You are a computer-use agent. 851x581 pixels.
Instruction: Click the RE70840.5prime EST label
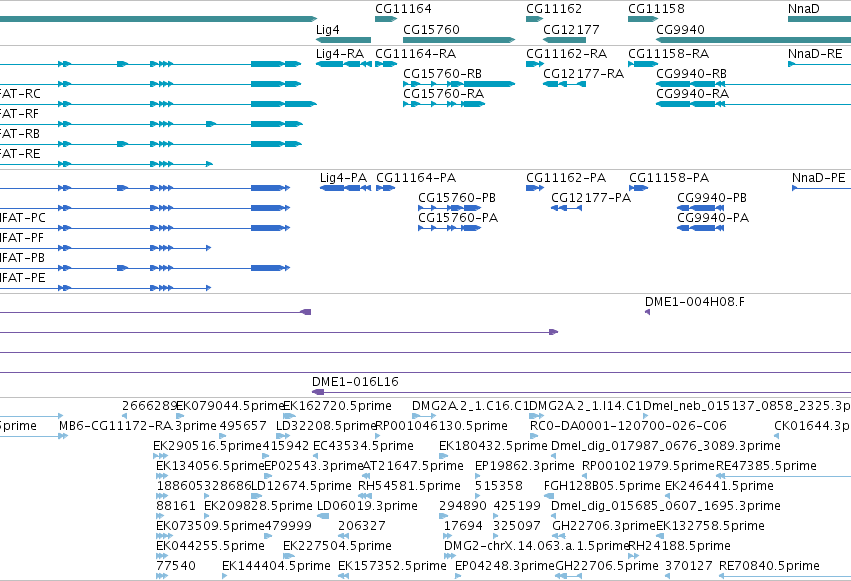point(770,566)
